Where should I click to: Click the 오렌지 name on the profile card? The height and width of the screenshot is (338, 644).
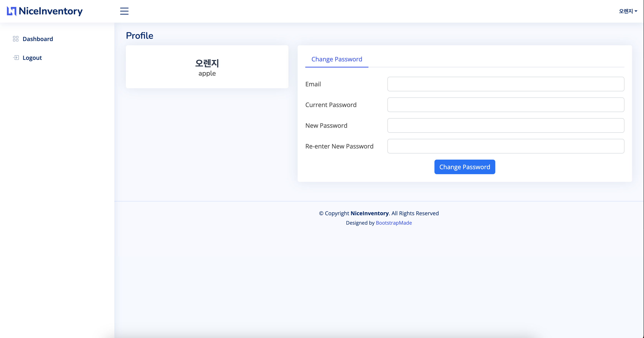pyautogui.click(x=207, y=63)
